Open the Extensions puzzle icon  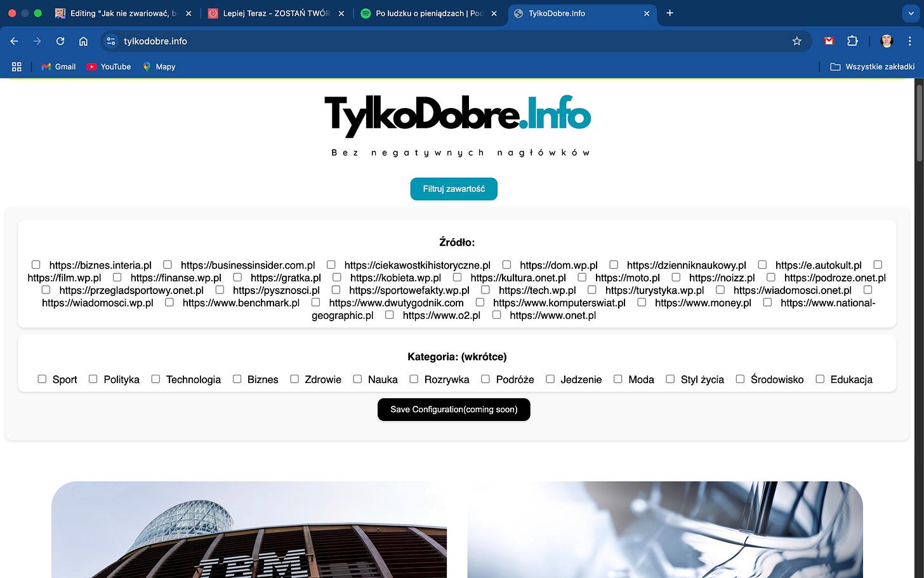[852, 41]
